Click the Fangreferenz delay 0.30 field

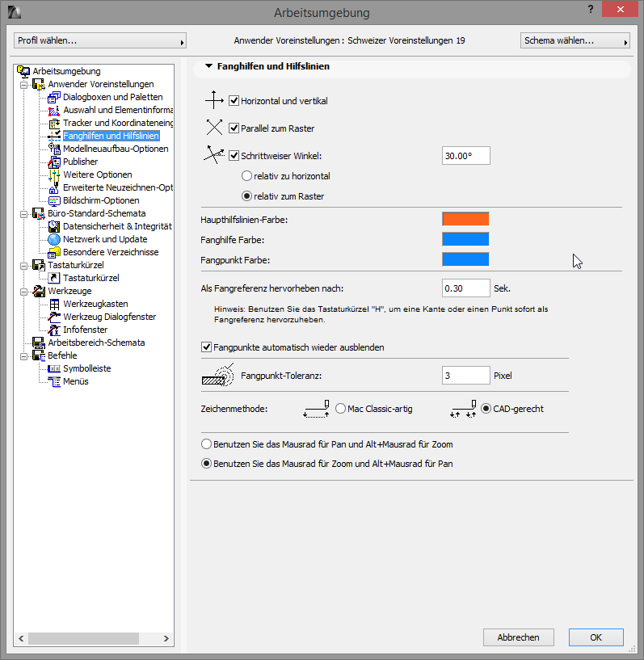point(466,288)
